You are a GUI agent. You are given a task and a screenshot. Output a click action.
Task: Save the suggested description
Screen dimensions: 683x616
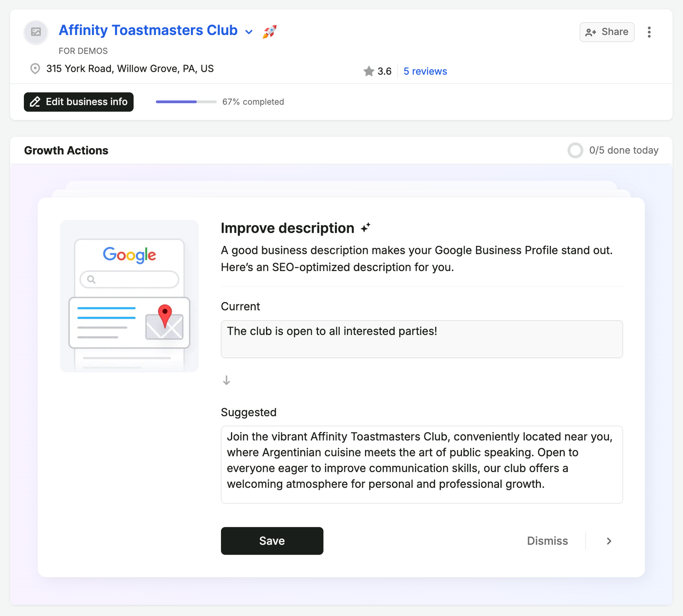point(272,541)
